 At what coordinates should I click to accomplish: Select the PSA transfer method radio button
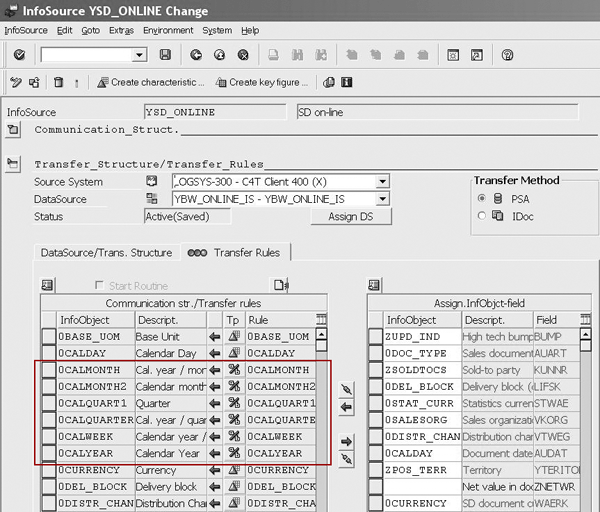pyautogui.click(x=482, y=198)
